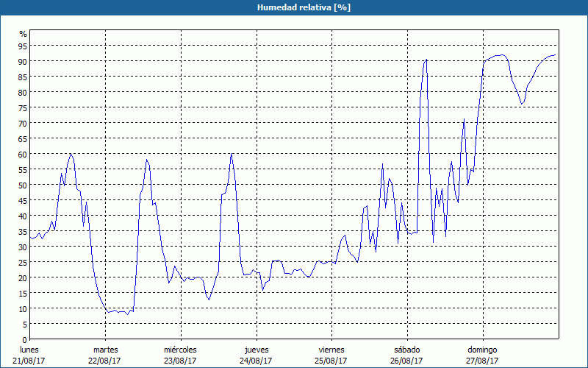Click the 75 tick label on the y-axis

(23, 107)
